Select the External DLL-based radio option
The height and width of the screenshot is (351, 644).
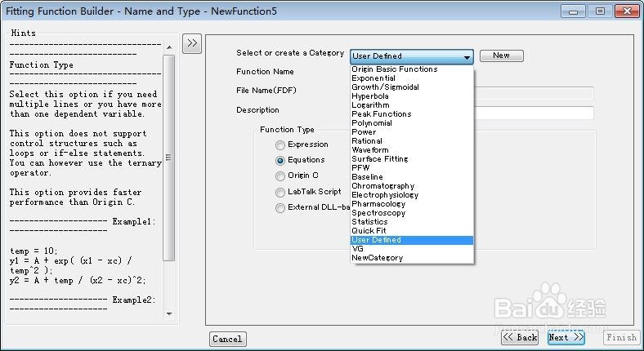[x=280, y=208]
